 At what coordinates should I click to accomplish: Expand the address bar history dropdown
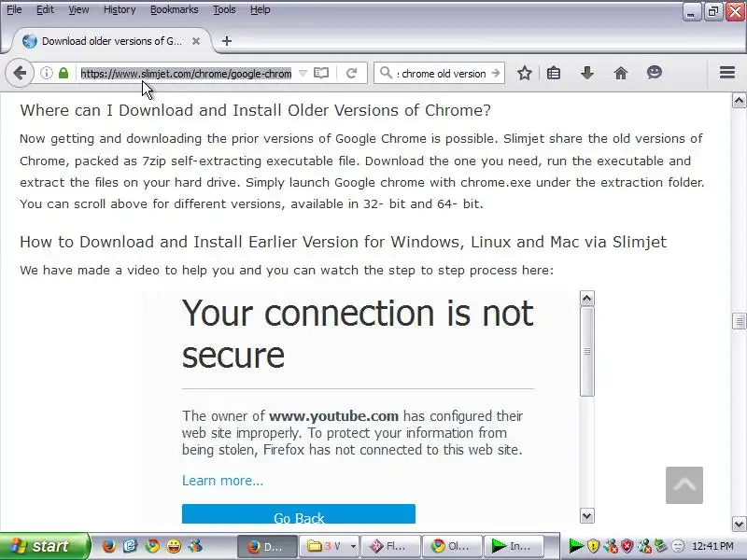click(303, 74)
